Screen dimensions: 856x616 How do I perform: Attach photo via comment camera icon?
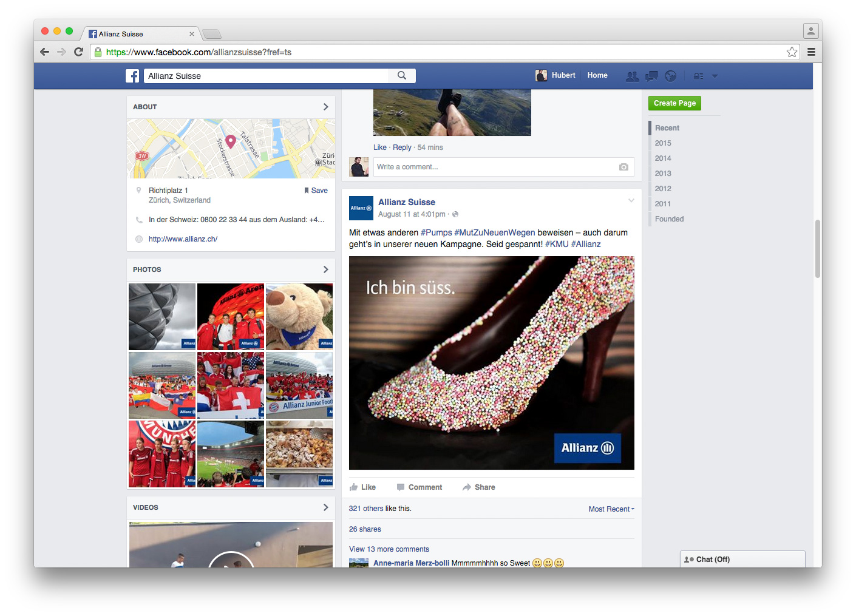pos(623,167)
